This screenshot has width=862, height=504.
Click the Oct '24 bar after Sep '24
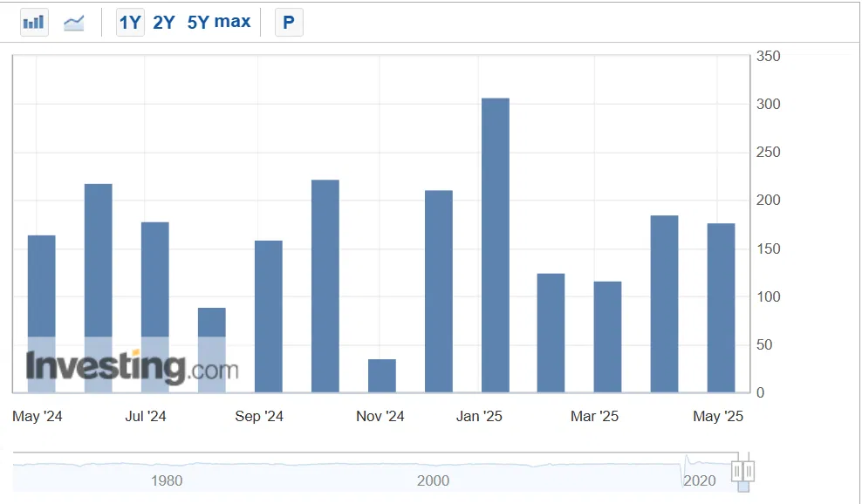[325, 286]
